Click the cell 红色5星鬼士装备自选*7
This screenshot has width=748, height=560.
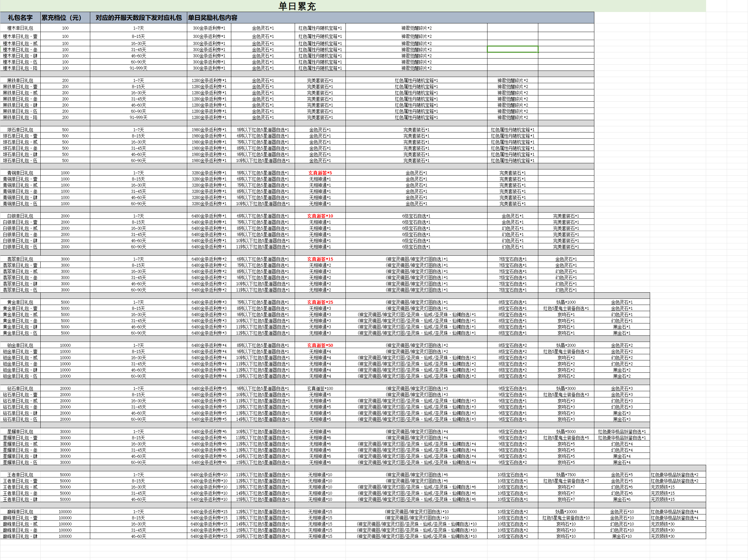point(566,481)
